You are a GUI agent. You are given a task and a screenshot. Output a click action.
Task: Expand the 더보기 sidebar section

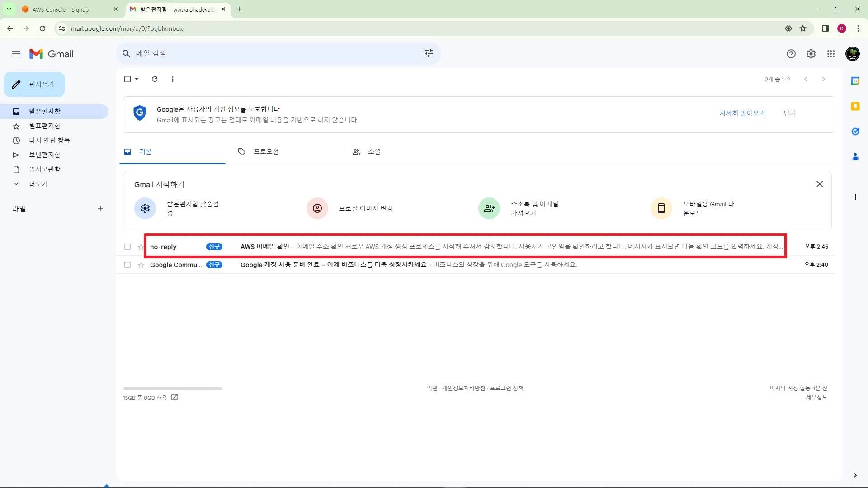[x=38, y=184]
